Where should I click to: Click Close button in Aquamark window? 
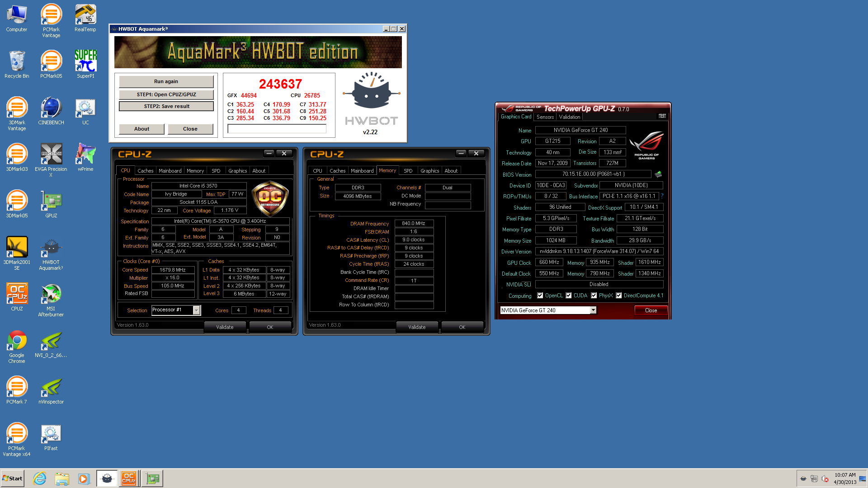[x=190, y=129]
